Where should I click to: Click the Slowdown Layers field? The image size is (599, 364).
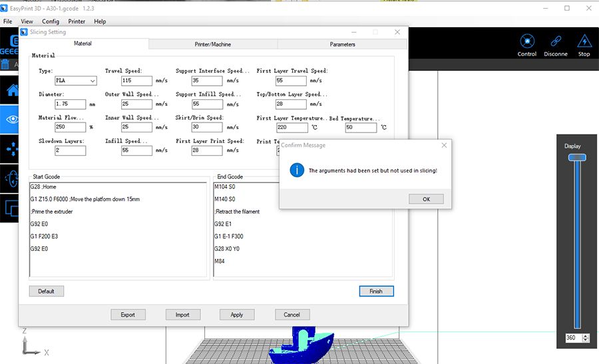click(x=71, y=150)
